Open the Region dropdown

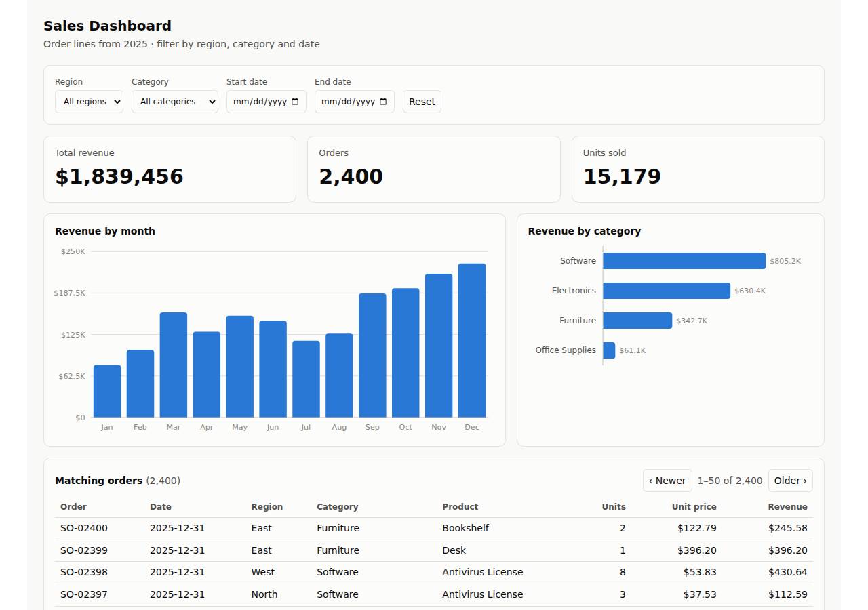tap(89, 102)
